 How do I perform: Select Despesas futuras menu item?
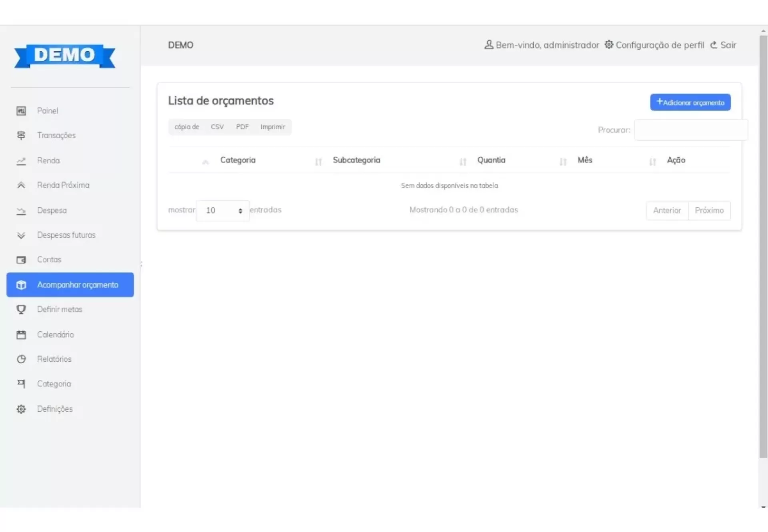point(66,235)
